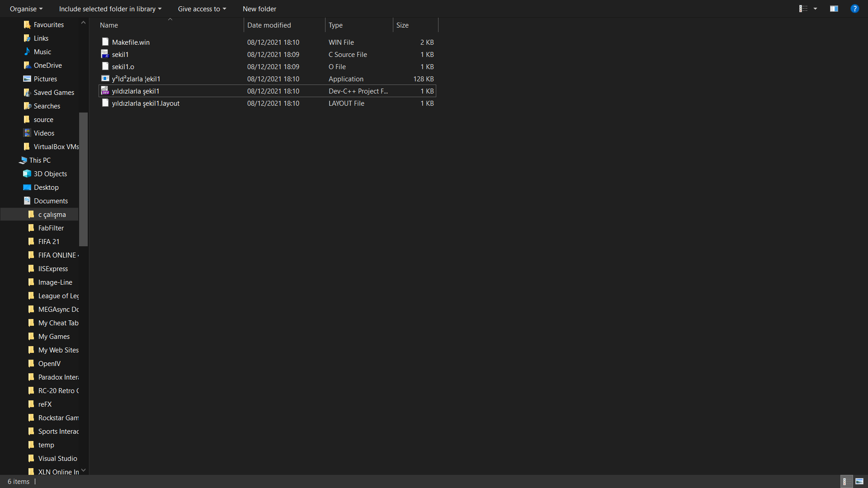
Task: Select Makefile.win file
Action: (131, 42)
